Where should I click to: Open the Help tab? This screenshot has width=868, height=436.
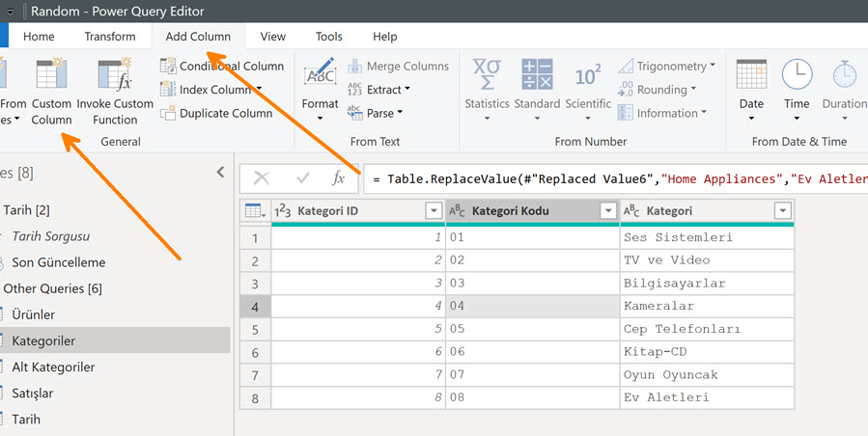point(384,37)
